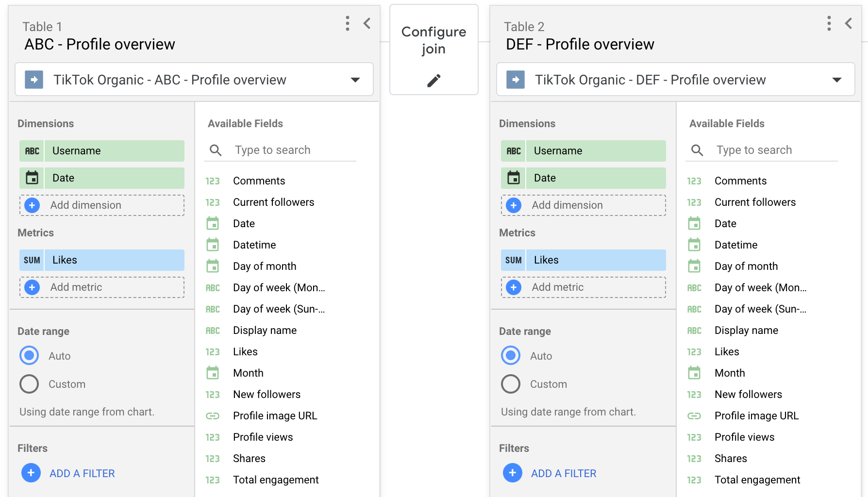The width and height of the screenshot is (868, 497).
Task: Click SUM aggregation on Table 2 Likes metric
Action: (514, 260)
